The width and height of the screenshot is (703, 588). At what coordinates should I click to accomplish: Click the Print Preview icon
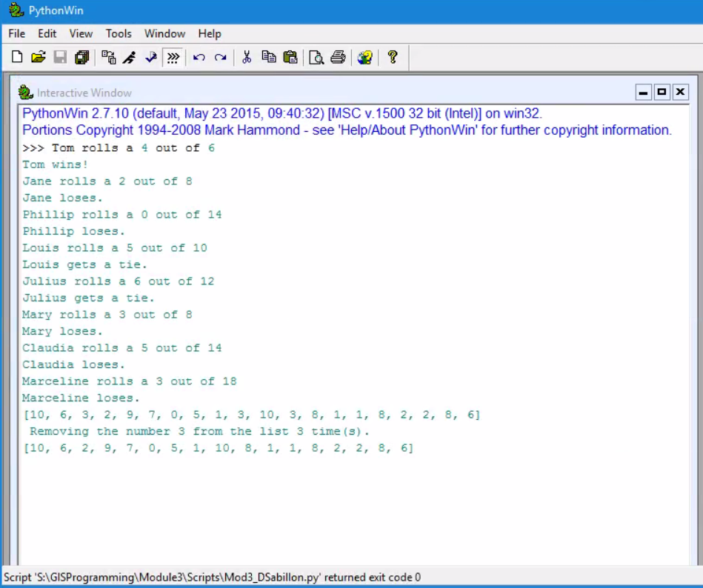tap(316, 57)
